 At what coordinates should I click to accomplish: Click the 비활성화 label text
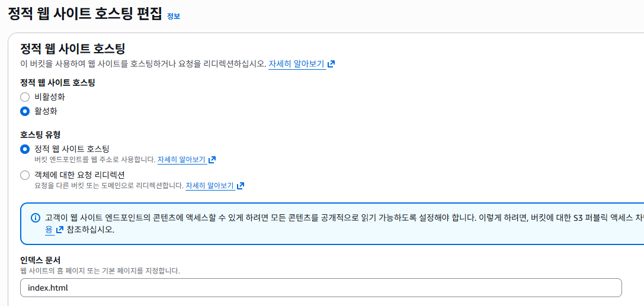tap(50, 97)
